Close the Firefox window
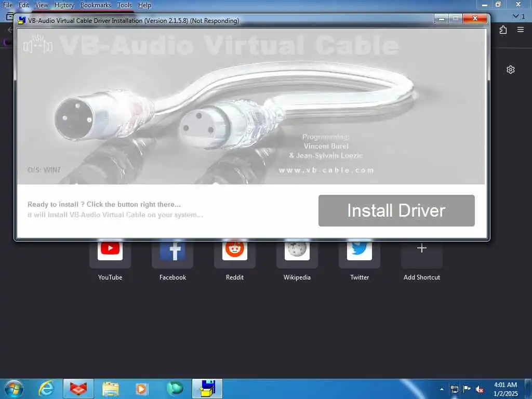This screenshot has height=399, width=532. point(518,4)
